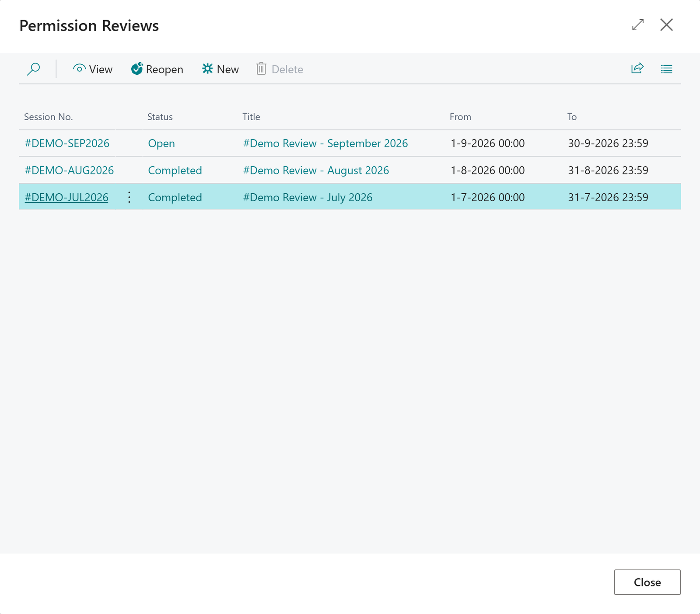Click title '#Demo Review - July 2026'
Image resolution: width=700 pixels, height=614 pixels.
308,198
